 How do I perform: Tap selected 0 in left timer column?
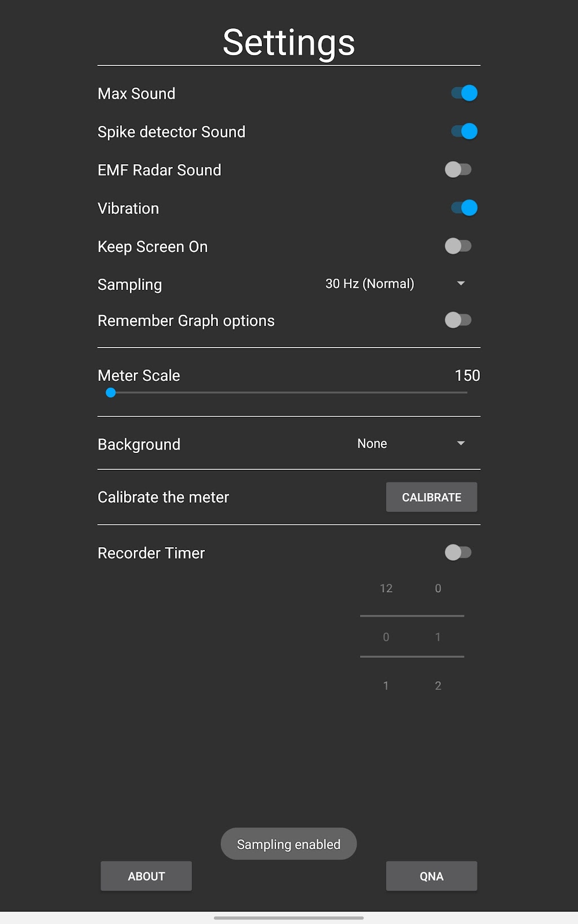(386, 637)
